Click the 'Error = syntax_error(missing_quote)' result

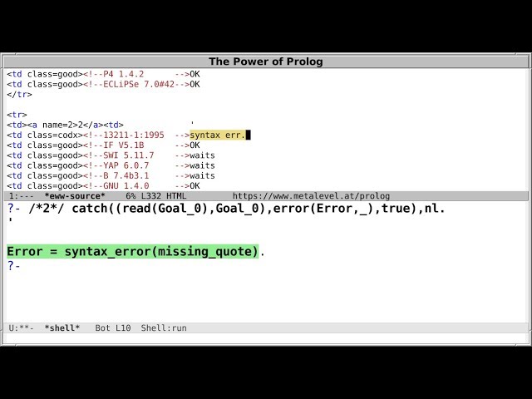point(133,251)
